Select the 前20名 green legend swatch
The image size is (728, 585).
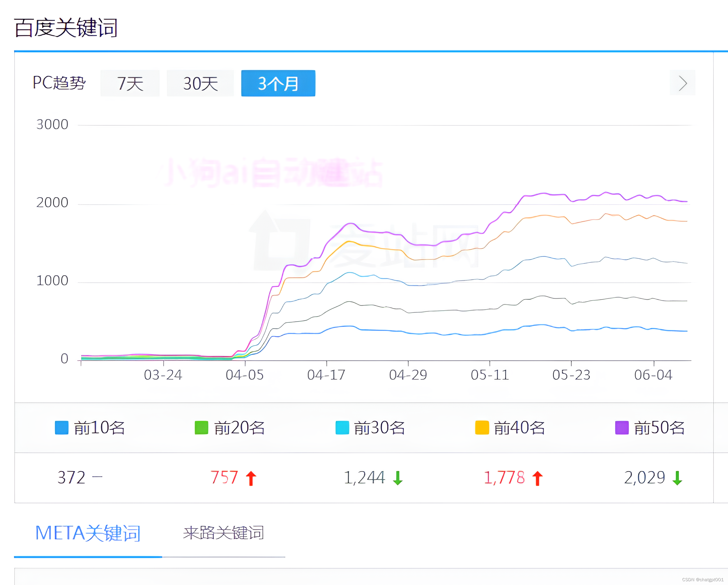[201, 428]
